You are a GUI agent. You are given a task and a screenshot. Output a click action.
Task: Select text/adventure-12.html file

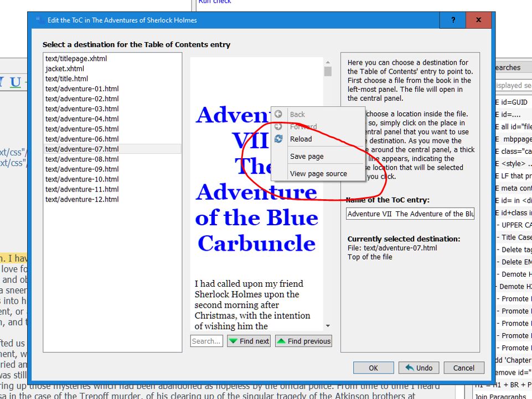112,199
